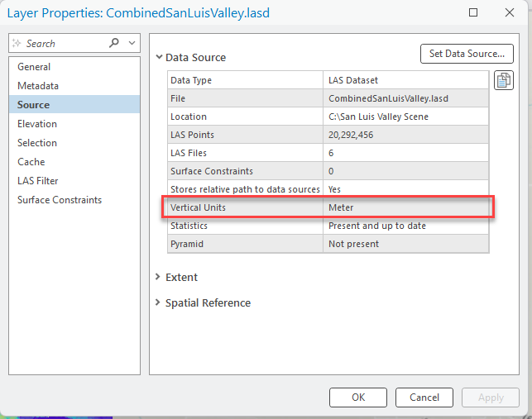Go to the Elevation page
The height and width of the screenshot is (419, 532).
[x=37, y=124]
